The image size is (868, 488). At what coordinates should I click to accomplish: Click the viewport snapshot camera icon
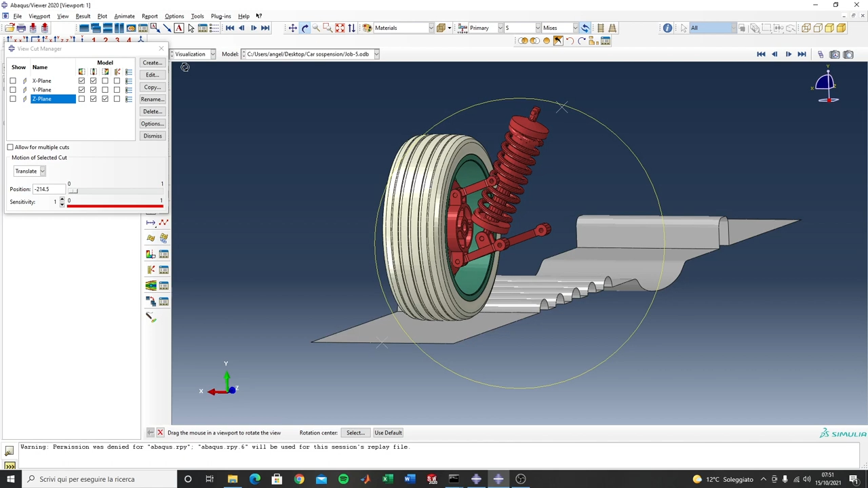tap(848, 54)
